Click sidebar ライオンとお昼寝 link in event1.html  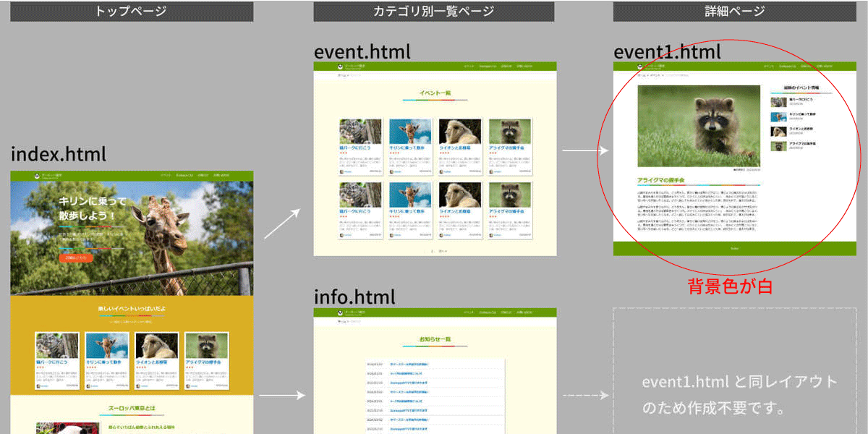801,129
